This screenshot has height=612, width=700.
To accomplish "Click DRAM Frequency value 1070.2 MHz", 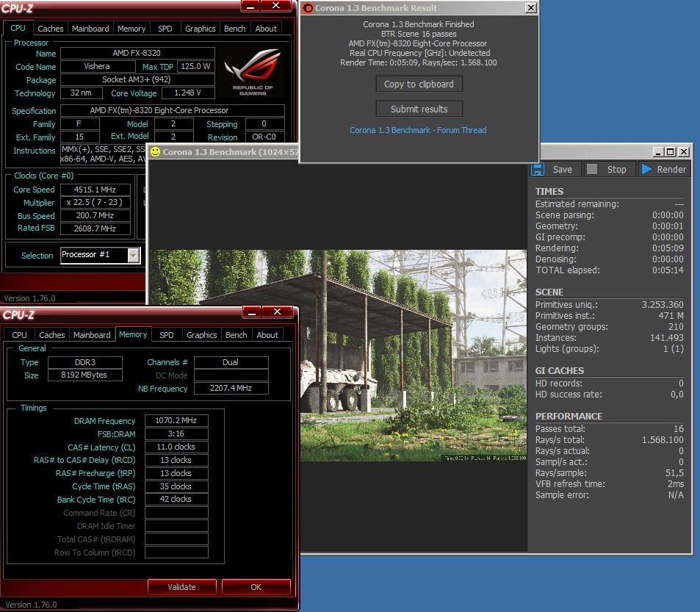I will point(176,420).
